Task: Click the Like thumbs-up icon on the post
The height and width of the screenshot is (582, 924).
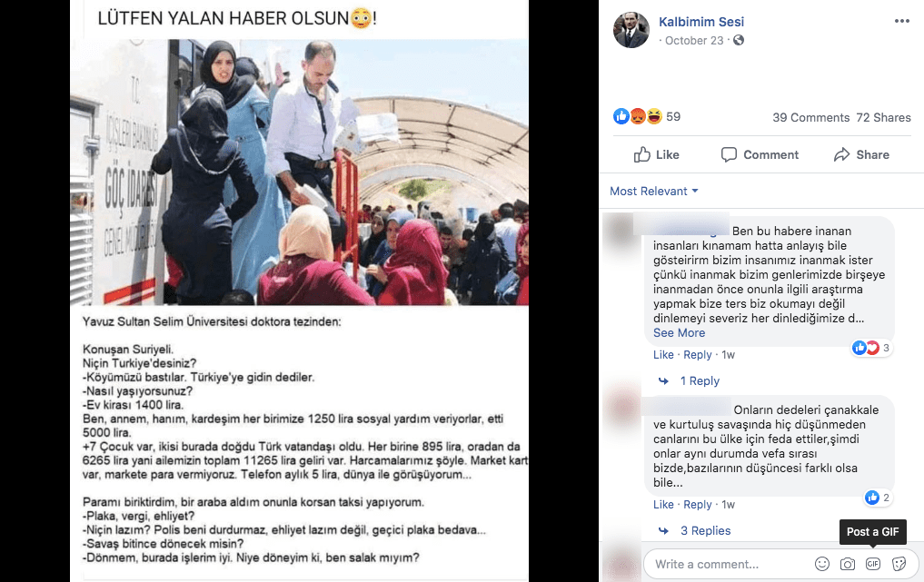Action: tap(641, 154)
